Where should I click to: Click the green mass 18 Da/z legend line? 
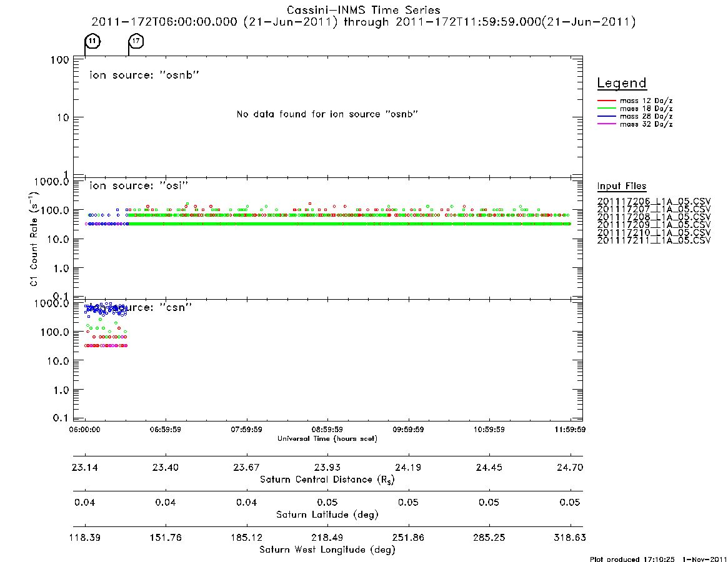(x=606, y=109)
